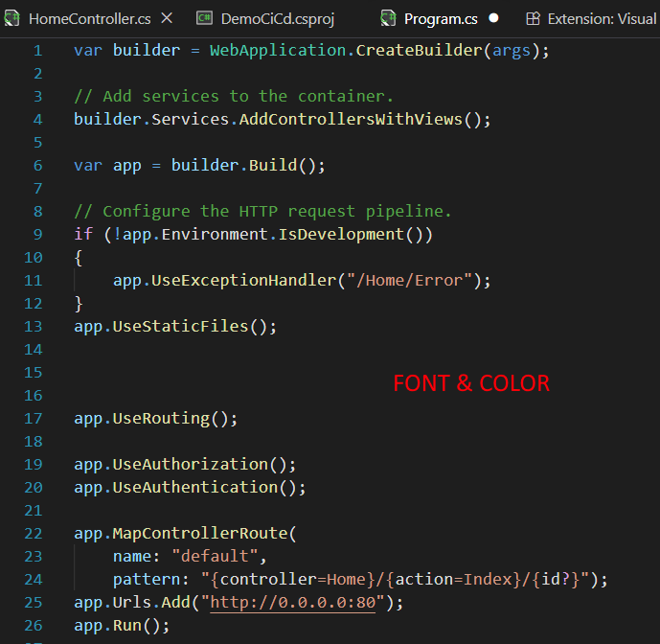Select the Program.cs tab
Image resolution: width=660 pixels, height=644 pixels.
pos(441,19)
